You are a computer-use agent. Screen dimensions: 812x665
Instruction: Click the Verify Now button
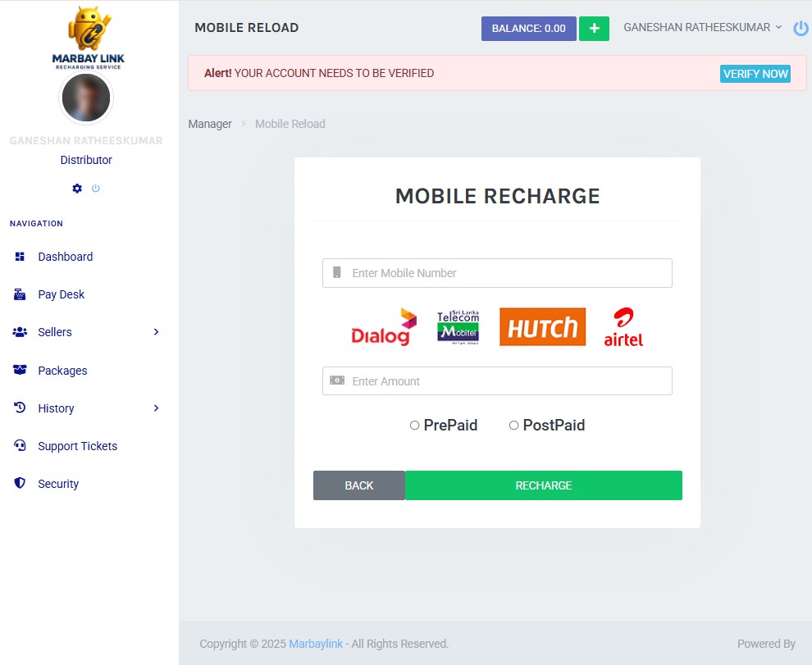755,74
